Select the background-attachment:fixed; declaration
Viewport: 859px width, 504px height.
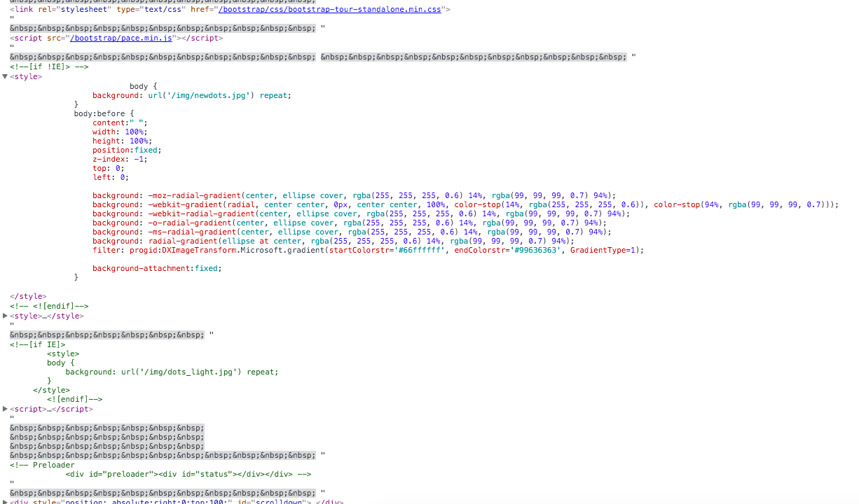point(157,268)
